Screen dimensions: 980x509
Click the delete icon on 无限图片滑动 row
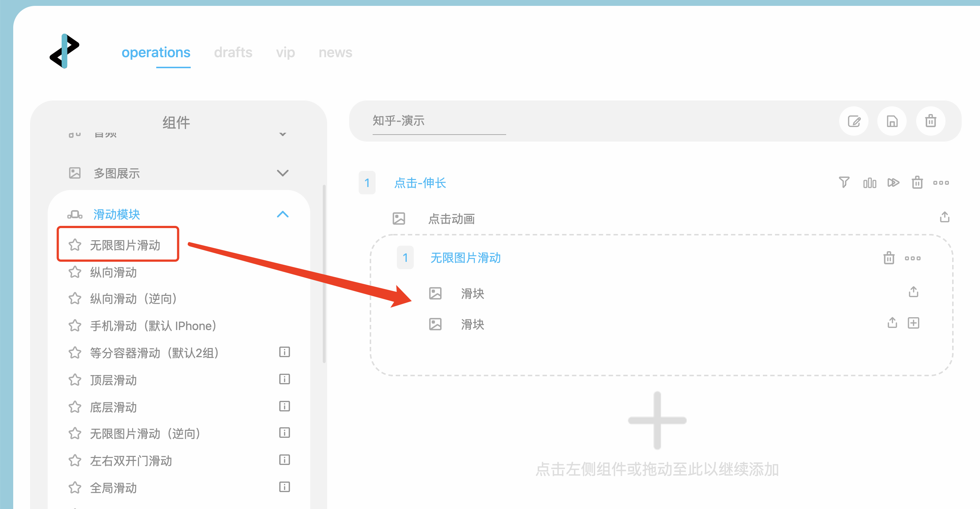click(x=889, y=258)
